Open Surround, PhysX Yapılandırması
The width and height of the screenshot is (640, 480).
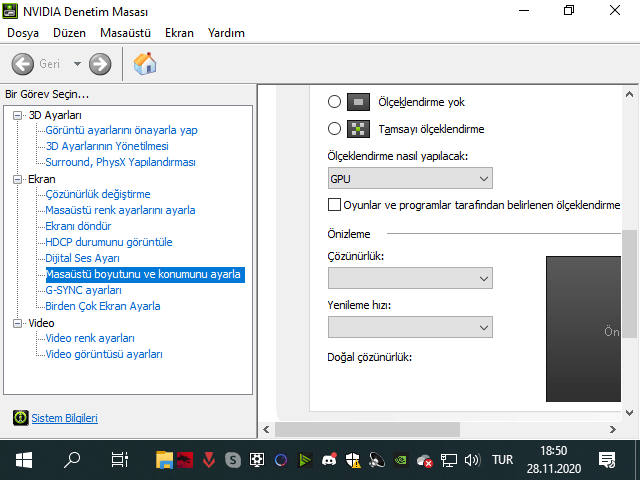[x=120, y=162]
